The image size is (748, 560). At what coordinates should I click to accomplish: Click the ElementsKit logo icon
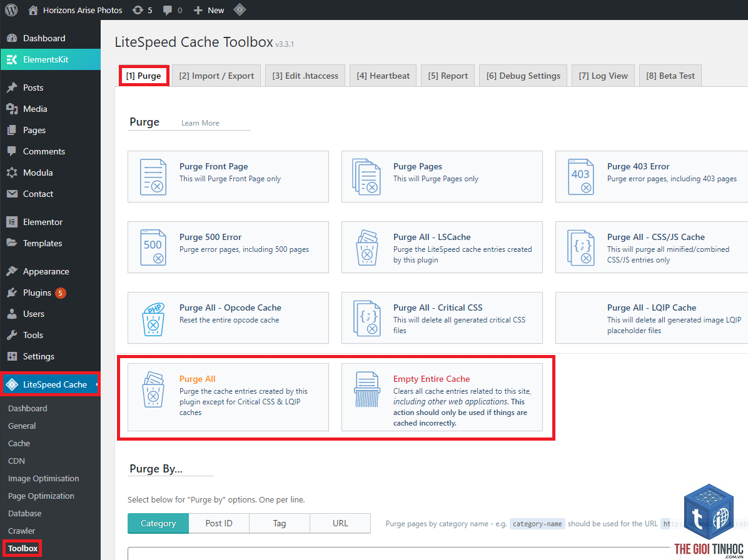12,59
